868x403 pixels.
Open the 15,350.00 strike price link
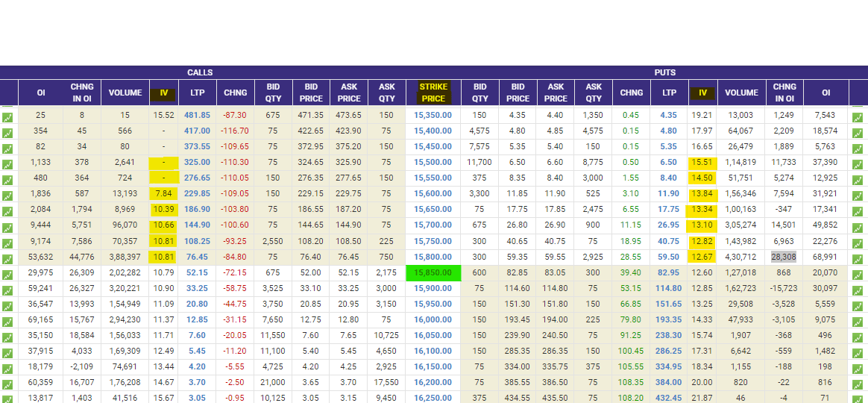pyautogui.click(x=433, y=115)
